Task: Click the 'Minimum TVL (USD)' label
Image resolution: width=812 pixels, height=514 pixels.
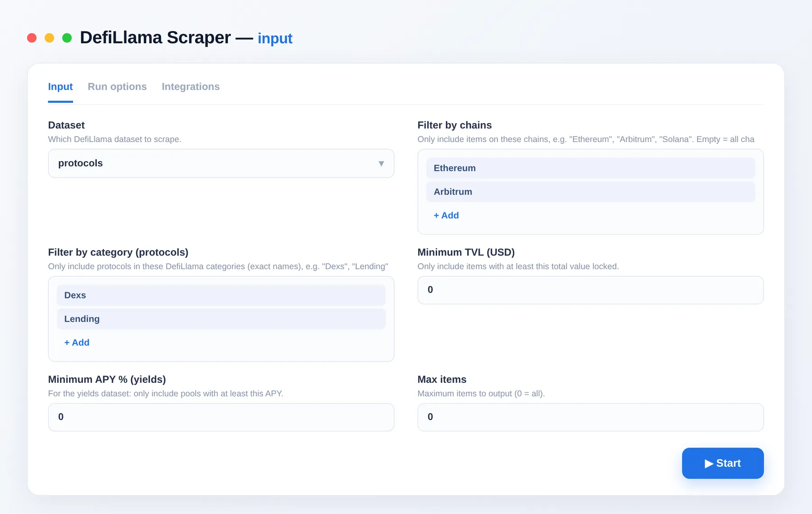Action: coord(466,252)
